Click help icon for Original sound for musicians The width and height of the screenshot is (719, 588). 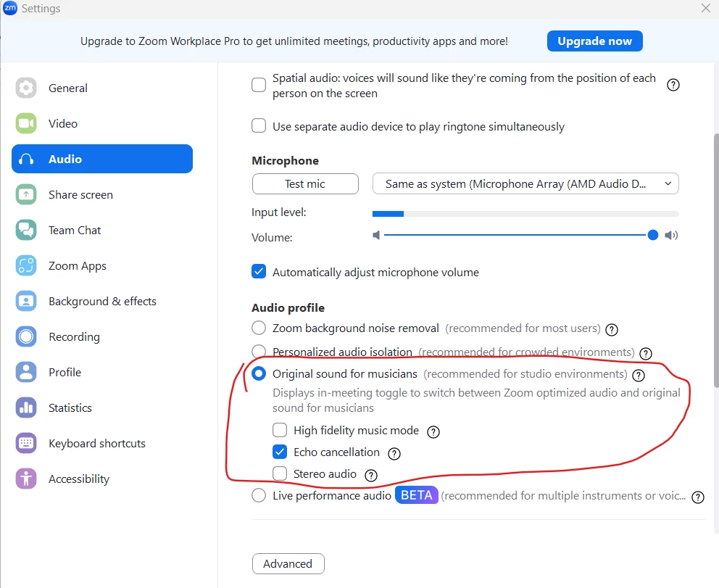coord(639,375)
